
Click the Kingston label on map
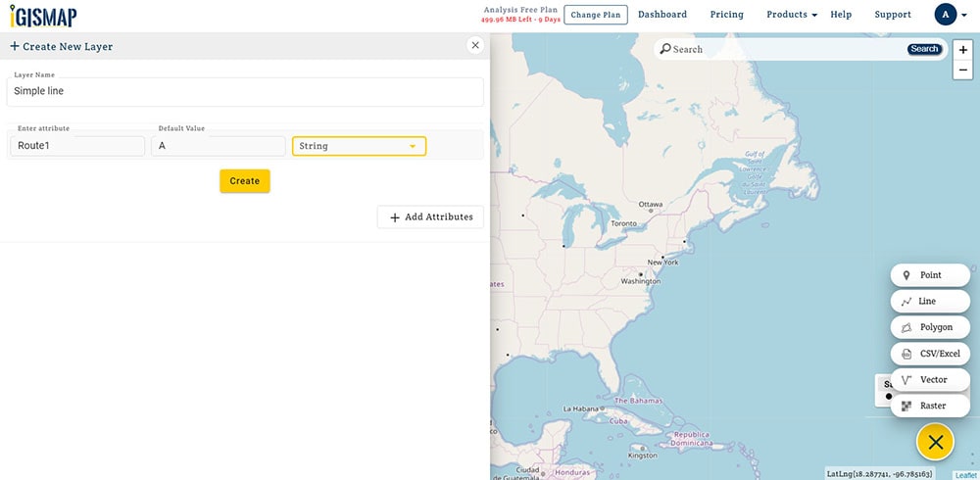[643, 456]
